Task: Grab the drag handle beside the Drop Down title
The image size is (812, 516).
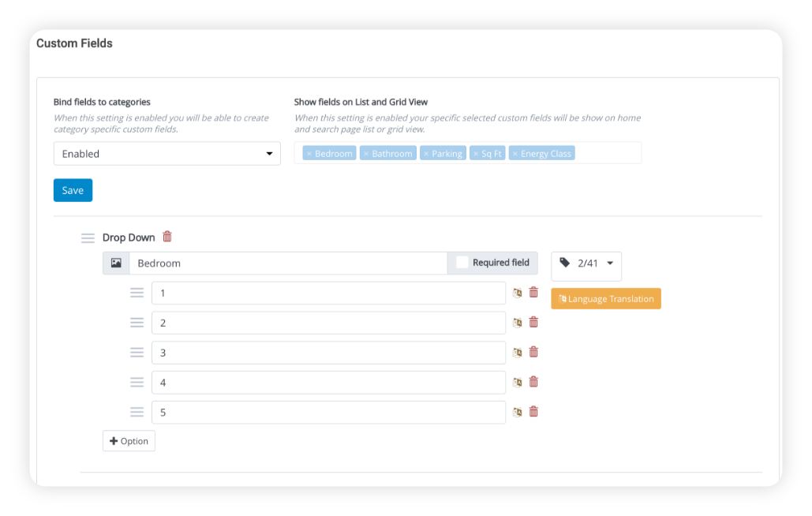Action: (x=88, y=237)
